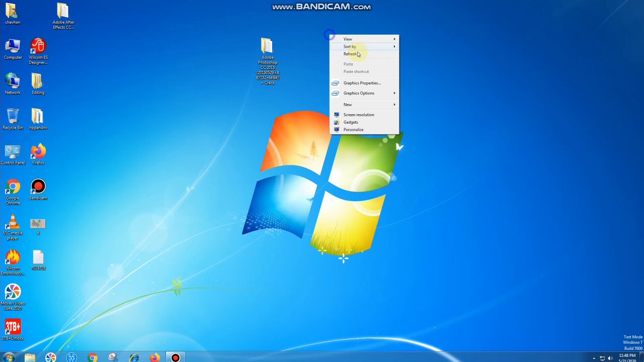The image size is (644, 362).
Task: Open the View submenu
Action: [364, 39]
